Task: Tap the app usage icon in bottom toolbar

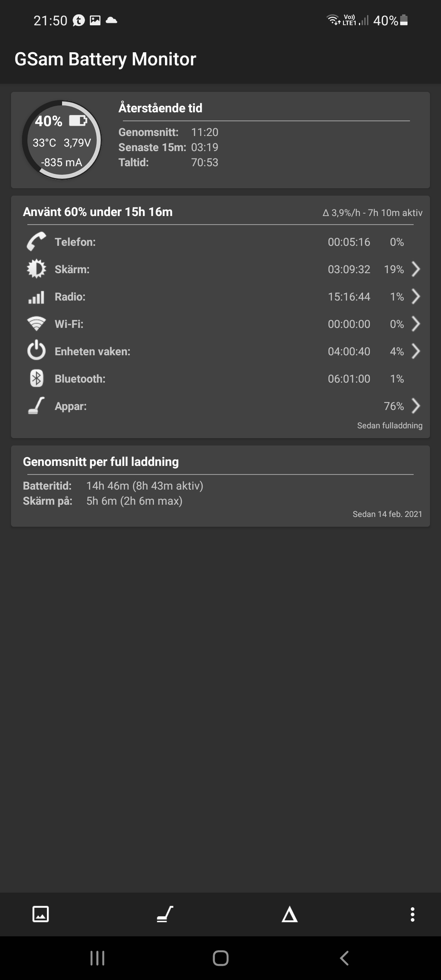Action: pyautogui.click(x=165, y=914)
